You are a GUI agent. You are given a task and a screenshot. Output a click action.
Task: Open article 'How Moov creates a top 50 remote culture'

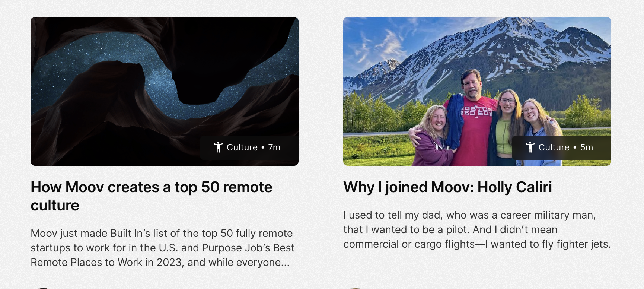[x=152, y=196]
